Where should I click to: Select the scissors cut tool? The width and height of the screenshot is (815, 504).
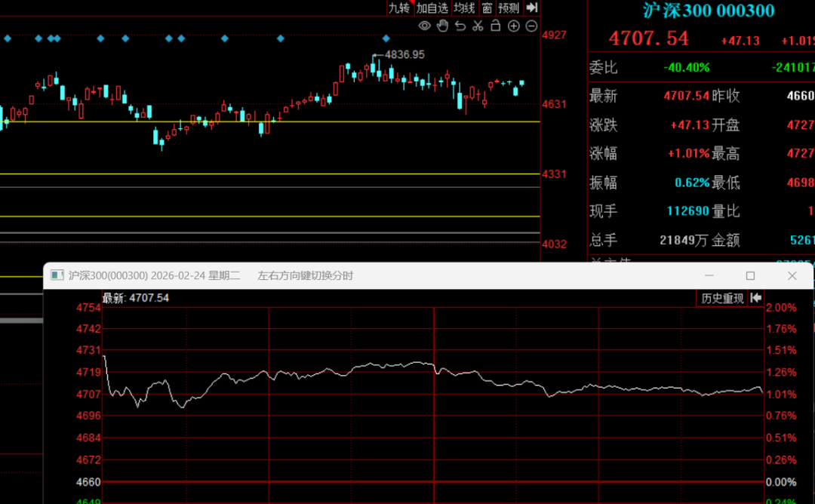point(478,26)
